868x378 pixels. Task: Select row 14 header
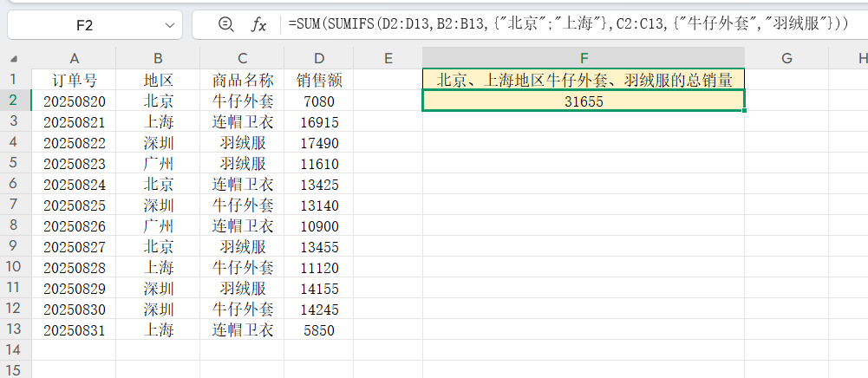tap(15, 350)
